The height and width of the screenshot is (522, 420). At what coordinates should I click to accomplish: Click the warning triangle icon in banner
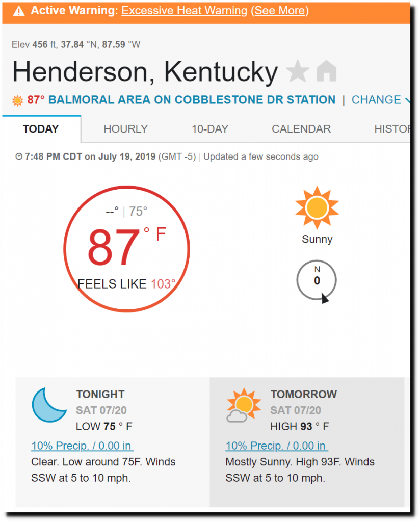pyautogui.click(x=19, y=11)
